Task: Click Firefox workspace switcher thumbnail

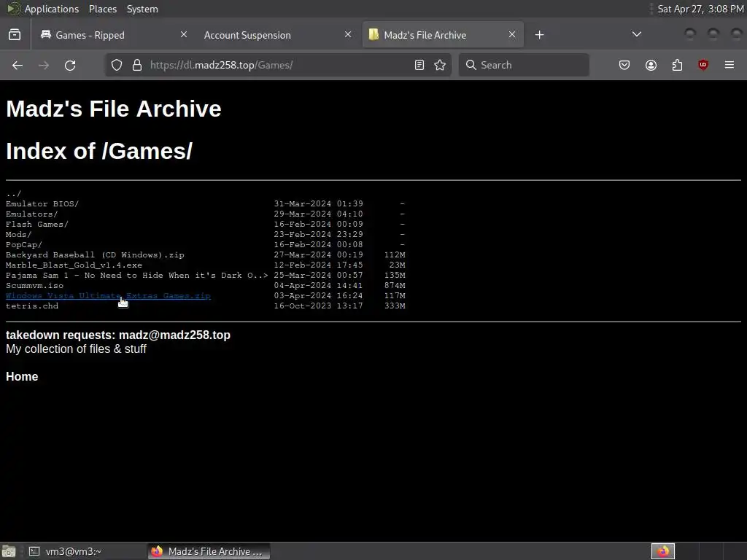Action: [662, 551]
